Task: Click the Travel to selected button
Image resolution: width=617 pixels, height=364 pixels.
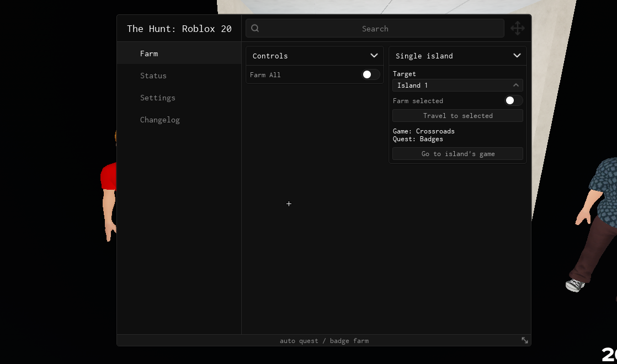Action: [458, 116]
